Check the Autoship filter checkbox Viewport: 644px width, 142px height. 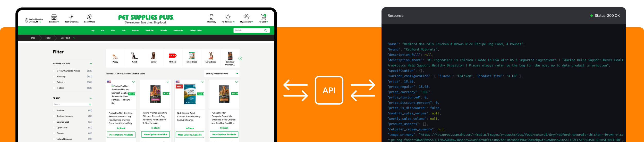54,76
